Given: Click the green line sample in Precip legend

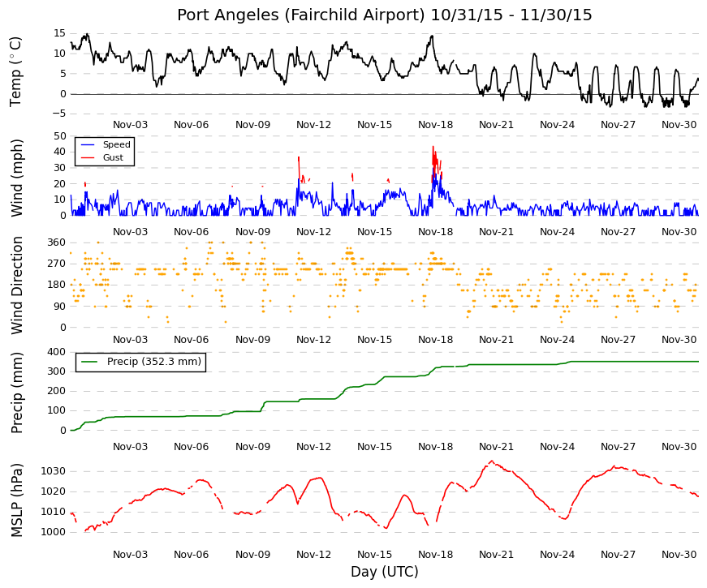Looking at the screenshot, I should [x=89, y=362].
